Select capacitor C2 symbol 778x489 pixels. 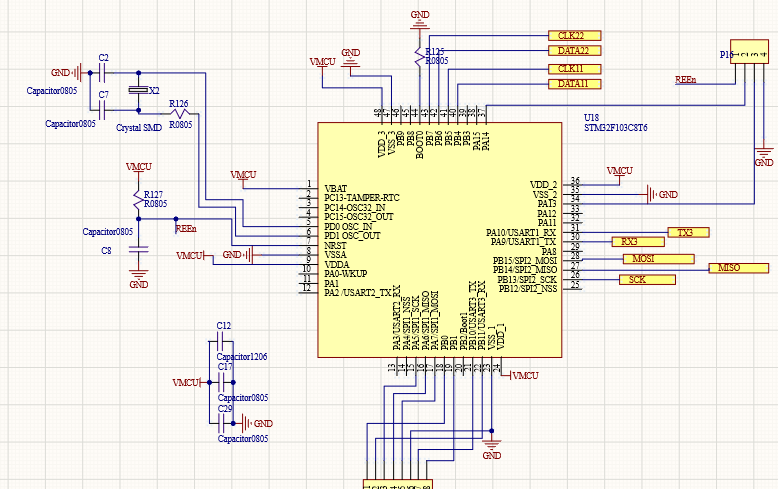pos(103,73)
